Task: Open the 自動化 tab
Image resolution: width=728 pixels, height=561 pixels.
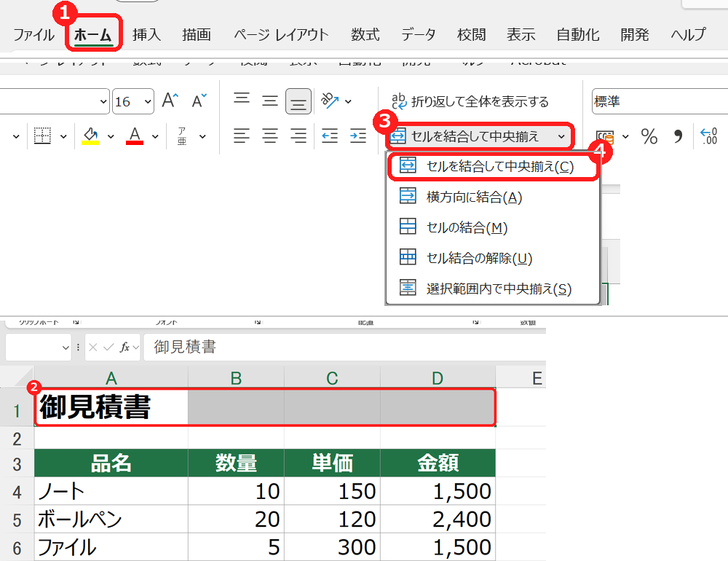Action: coord(578,35)
